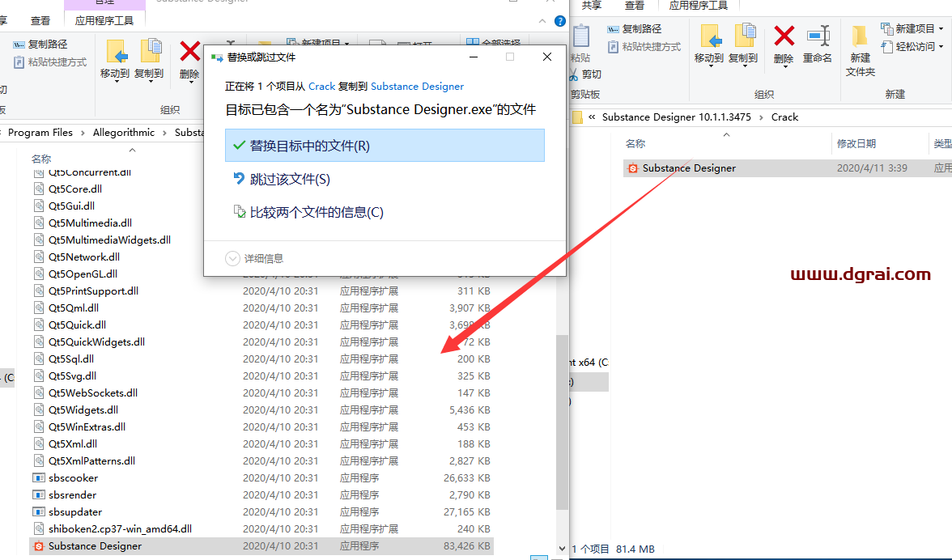
Task: Click the 剪切 scissors button in right window
Action: (x=586, y=74)
